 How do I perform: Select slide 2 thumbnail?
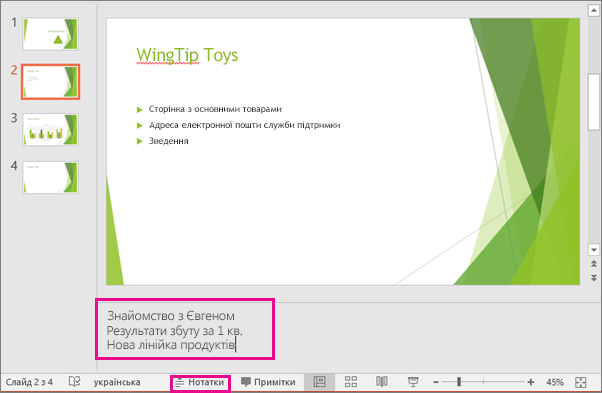[50, 82]
